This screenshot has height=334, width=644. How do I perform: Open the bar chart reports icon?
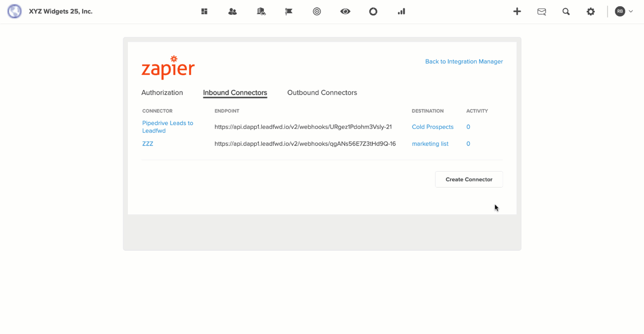(402, 11)
